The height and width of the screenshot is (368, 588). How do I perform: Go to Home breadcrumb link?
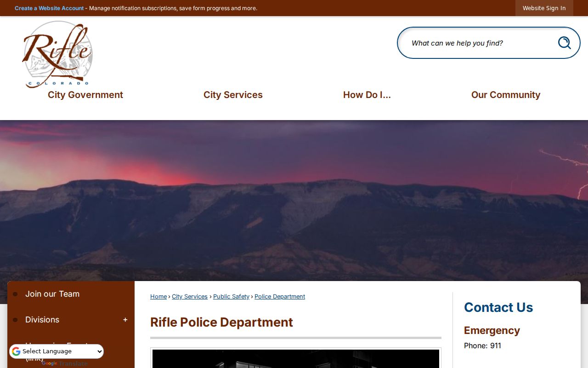tap(158, 297)
